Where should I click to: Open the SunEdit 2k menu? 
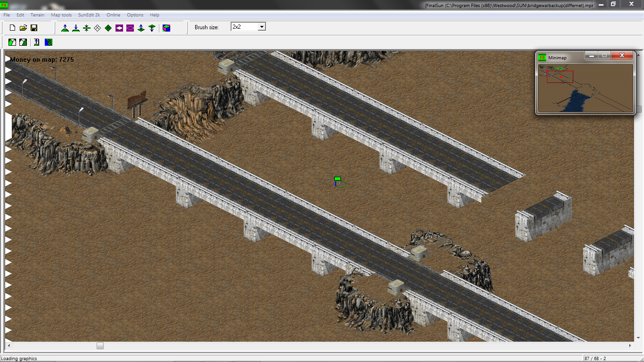pyautogui.click(x=89, y=15)
